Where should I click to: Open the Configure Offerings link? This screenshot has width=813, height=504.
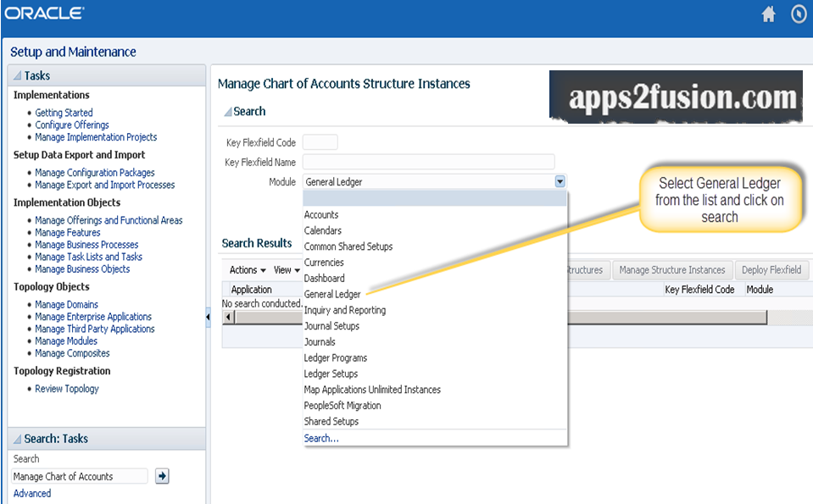(x=72, y=125)
